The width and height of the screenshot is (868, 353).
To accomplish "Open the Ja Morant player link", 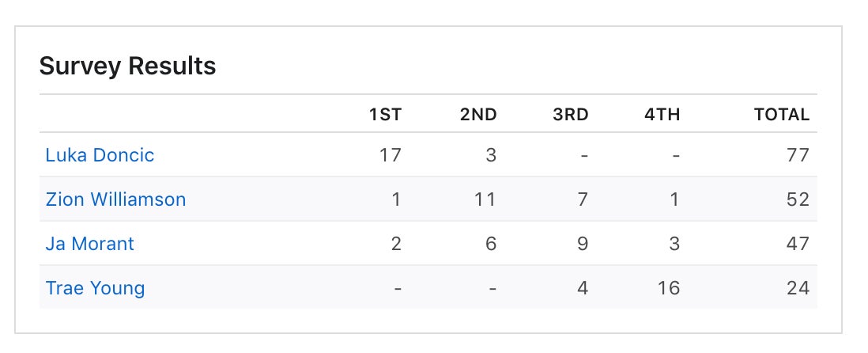I will click(x=89, y=243).
